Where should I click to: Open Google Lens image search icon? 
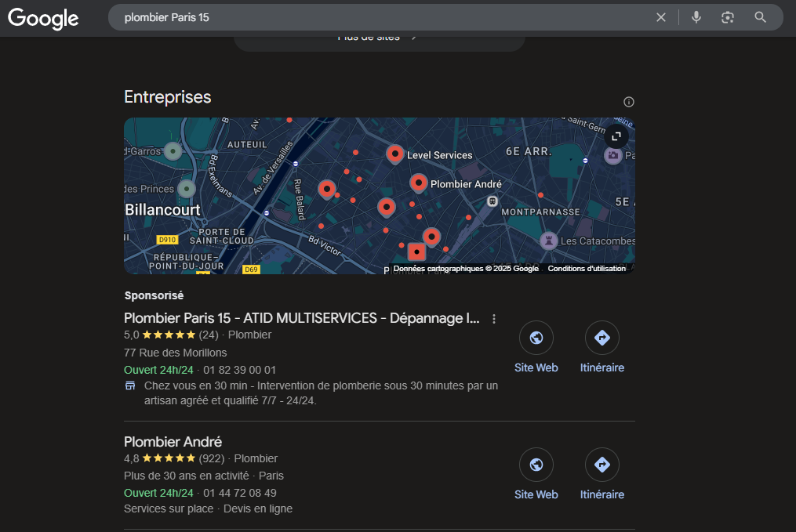[728, 17]
